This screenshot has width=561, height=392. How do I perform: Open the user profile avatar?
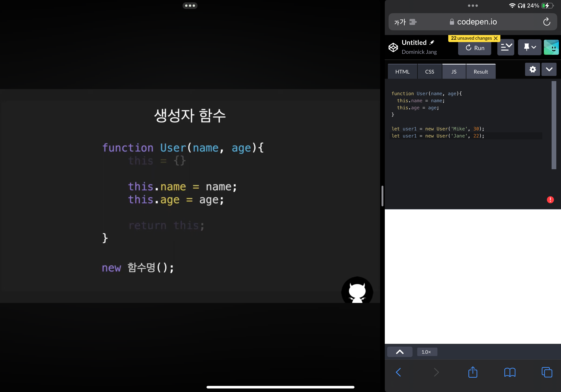[551, 47]
